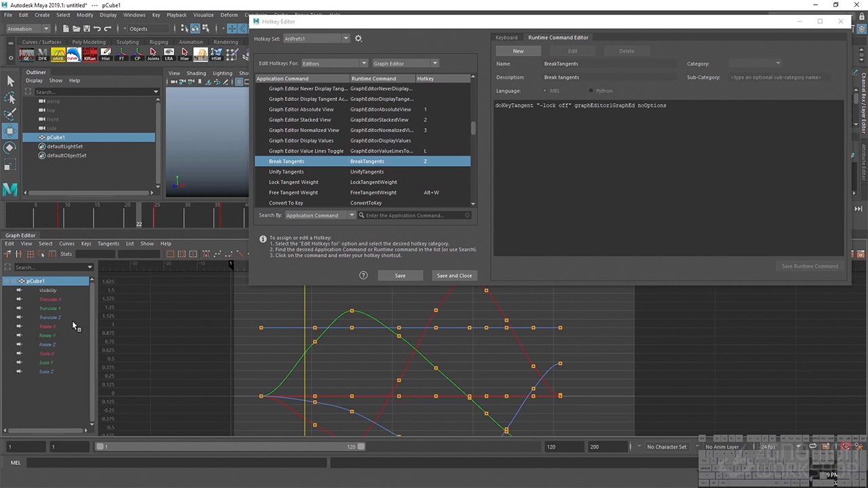Click the Joints shelf button
Screen dimensions: 868x488
[x=153, y=54]
